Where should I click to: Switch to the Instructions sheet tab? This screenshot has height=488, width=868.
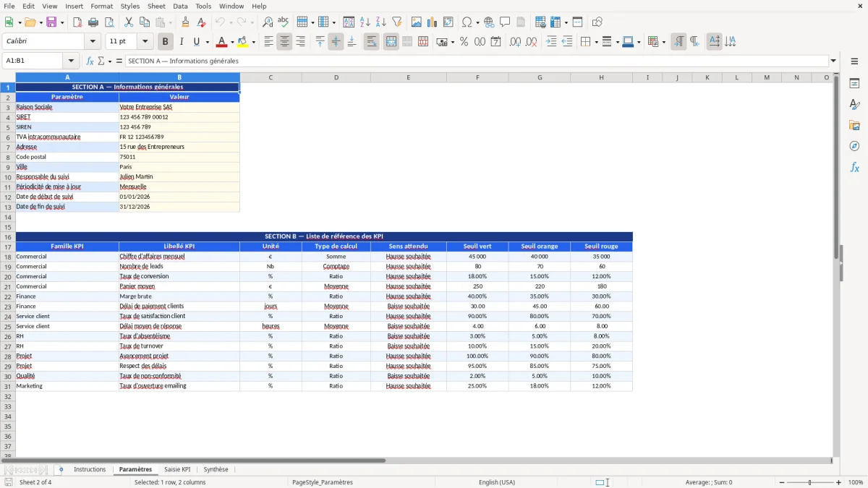coord(90,469)
